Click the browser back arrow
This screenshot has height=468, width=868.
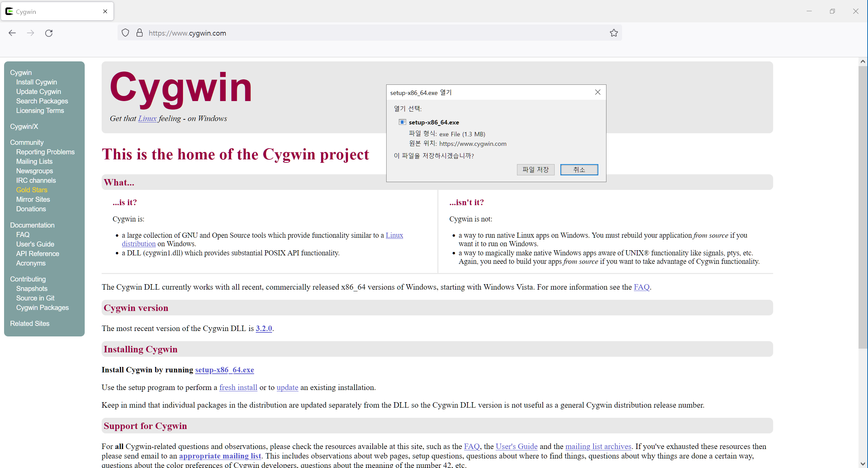tap(12, 33)
